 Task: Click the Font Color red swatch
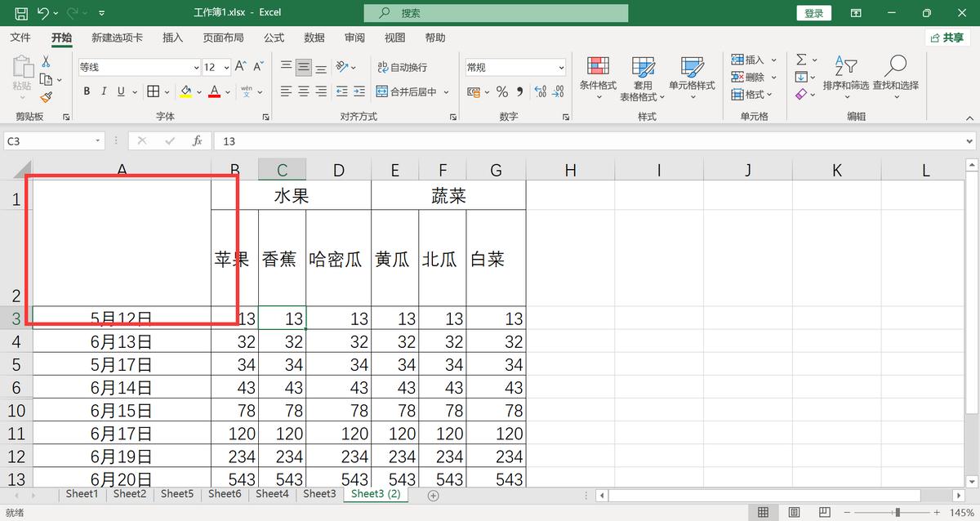pos(213,91)
